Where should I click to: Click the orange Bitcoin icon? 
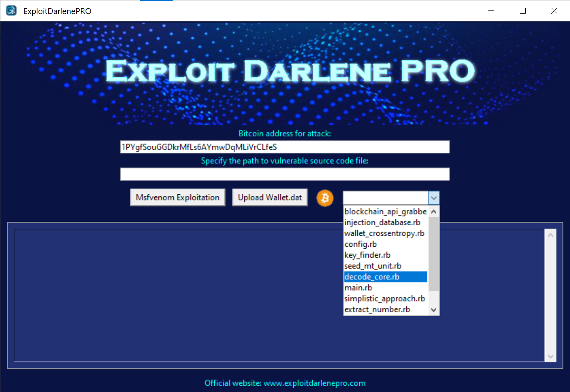[325, 198]
